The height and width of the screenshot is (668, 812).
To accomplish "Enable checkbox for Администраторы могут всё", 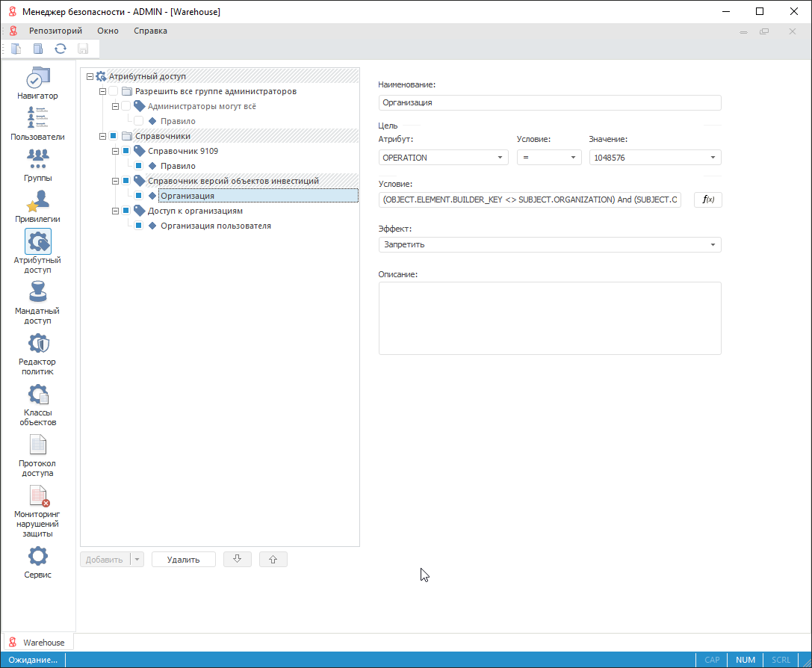I will coord(125,106).
